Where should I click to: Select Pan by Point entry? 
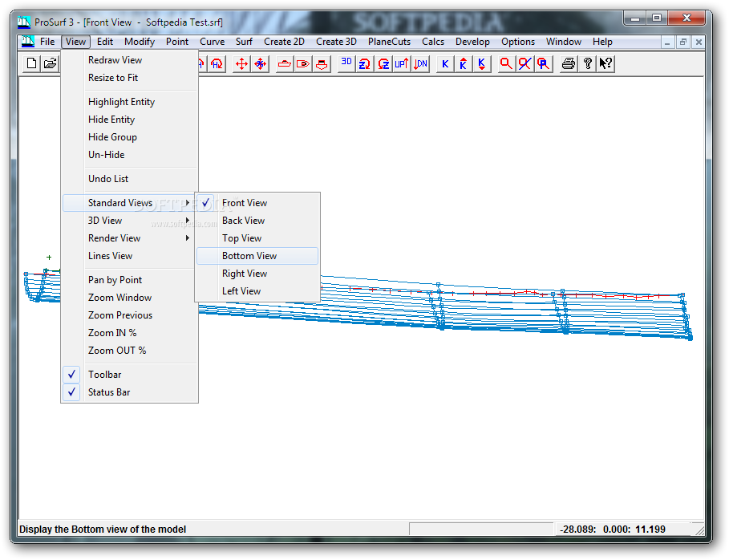tap(130, 280)
